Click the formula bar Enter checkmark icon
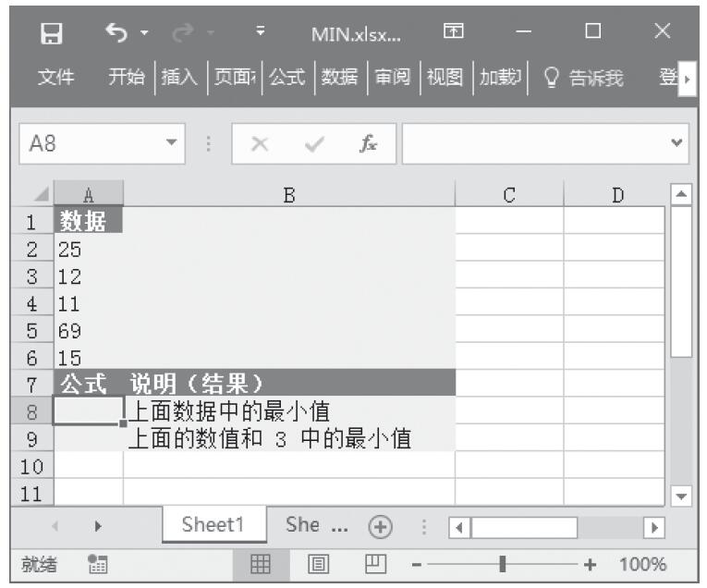Viewport: 707px width, 588px height. (315, 144)
